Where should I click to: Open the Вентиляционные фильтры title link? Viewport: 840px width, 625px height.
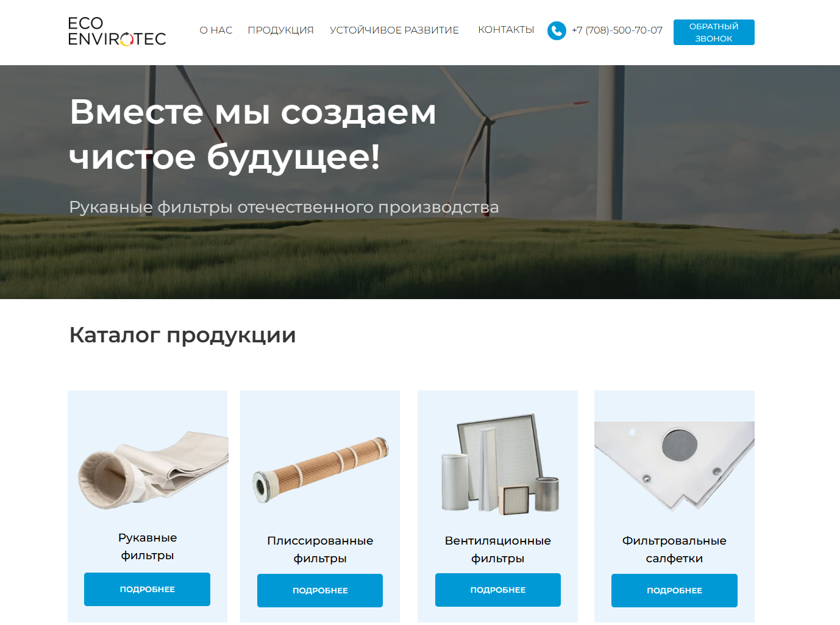tap(497, 549)
